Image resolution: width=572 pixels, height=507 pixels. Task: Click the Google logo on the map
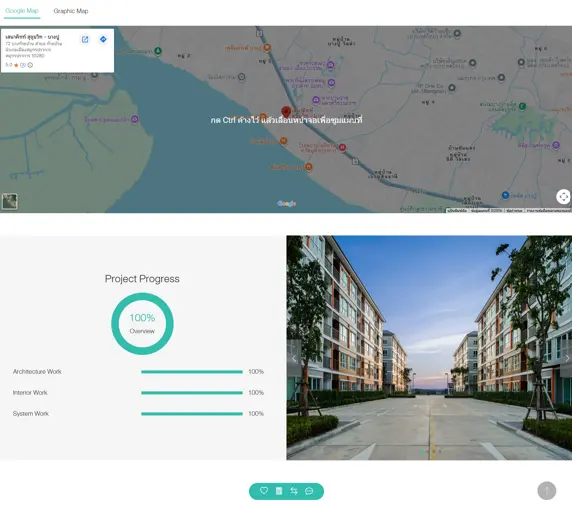point(286,204)
